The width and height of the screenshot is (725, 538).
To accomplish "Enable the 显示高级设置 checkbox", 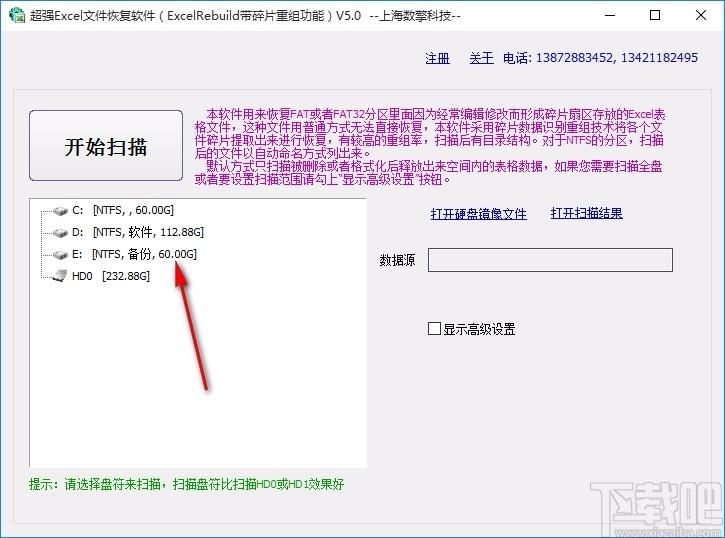I will [434, 329].
